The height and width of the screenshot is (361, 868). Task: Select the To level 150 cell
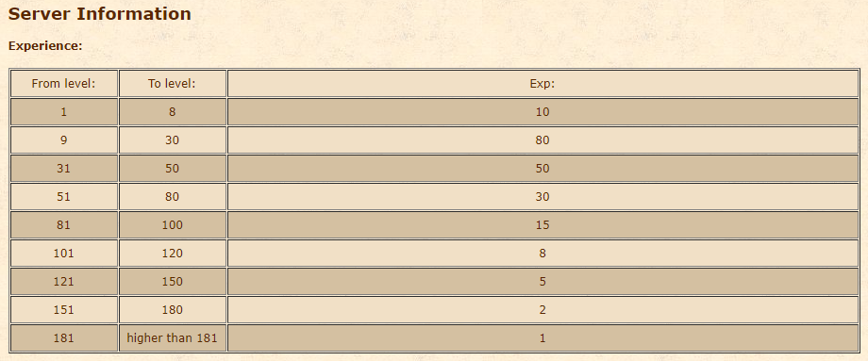point(172,282)
